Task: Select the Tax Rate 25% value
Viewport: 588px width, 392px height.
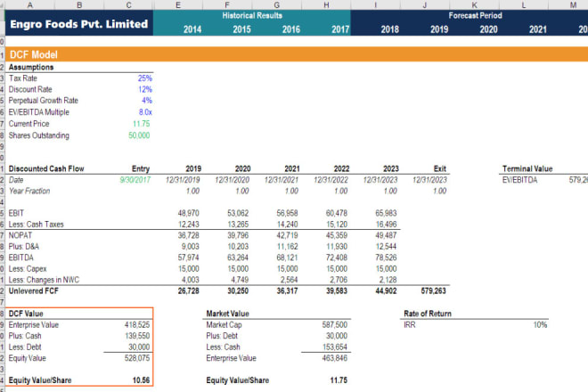Action: pyautogui.click(x=144, y=78)
